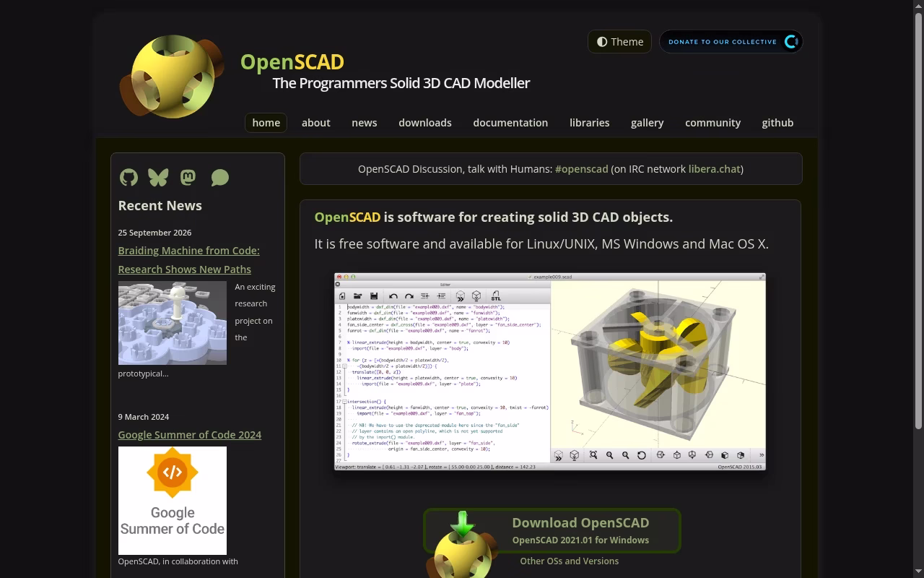
Task: Open the Braiding Machine from Code article
Action: pyautogui.click(x=188, y=259)
